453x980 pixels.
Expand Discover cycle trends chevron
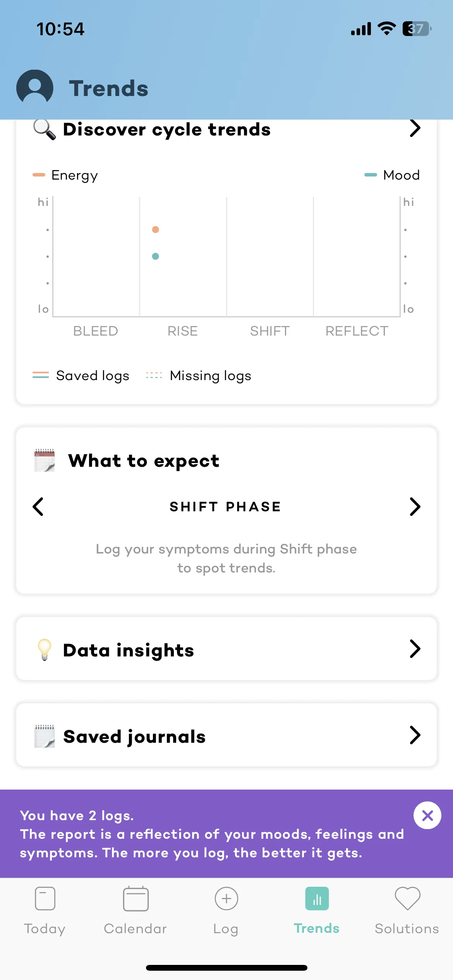click(x=415, y=128)
